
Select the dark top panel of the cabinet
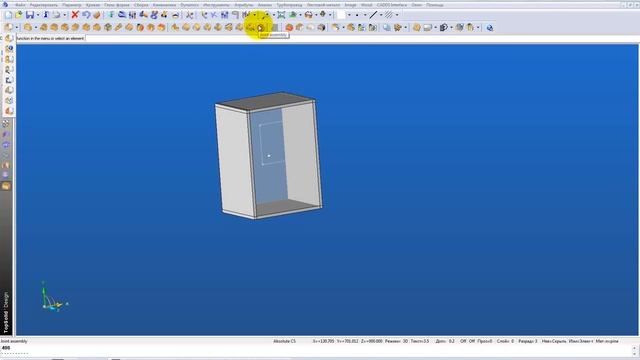[265, 101]
